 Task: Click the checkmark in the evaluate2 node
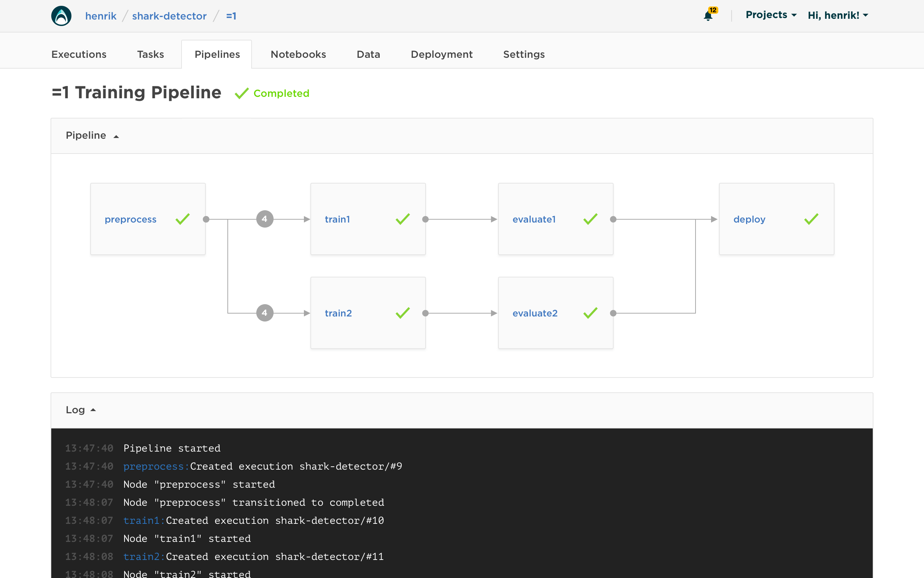[590, 313]
